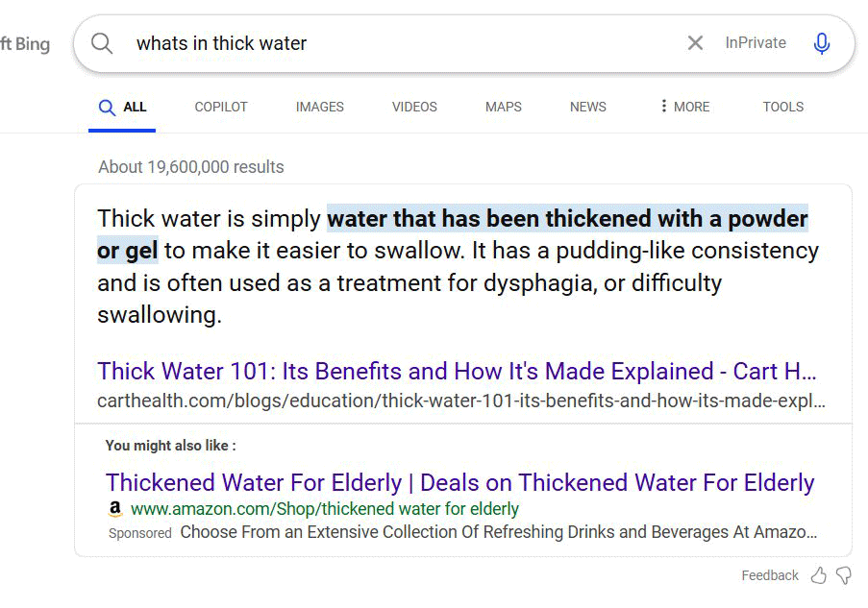Click the www.amazon.com/Shop green URL
The width and height of the screenshot is (868, 608).
click(x=324, y=509)
